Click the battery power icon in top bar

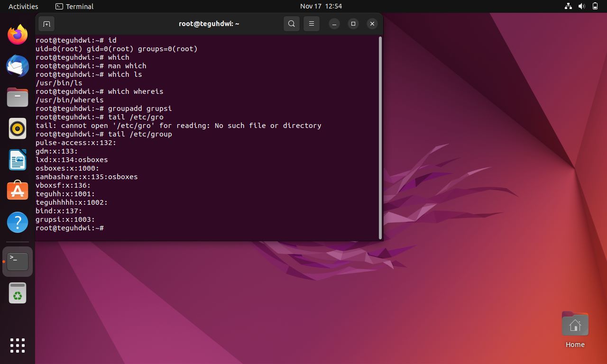click(595, 6)
